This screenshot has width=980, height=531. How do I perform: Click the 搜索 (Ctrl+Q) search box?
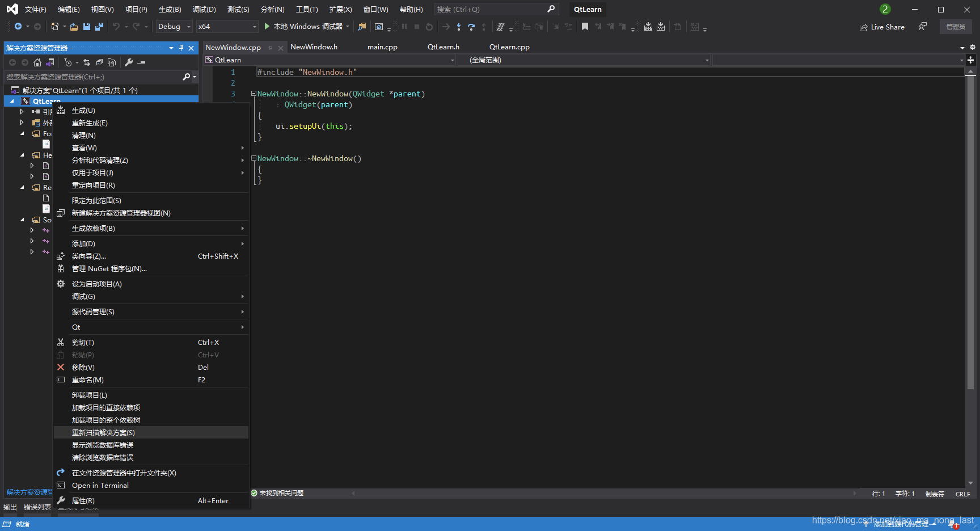[x=496, y=10]
